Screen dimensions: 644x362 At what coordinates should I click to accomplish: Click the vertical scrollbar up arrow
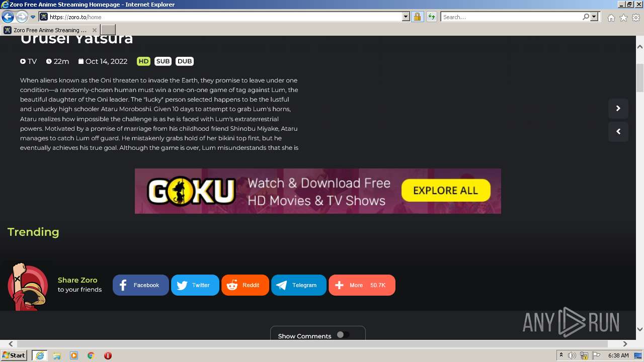tap(640, 47)
